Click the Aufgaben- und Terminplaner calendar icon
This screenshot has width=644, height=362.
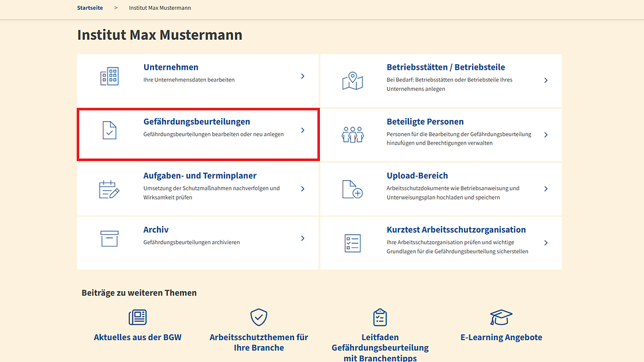(x=109, y=190)
